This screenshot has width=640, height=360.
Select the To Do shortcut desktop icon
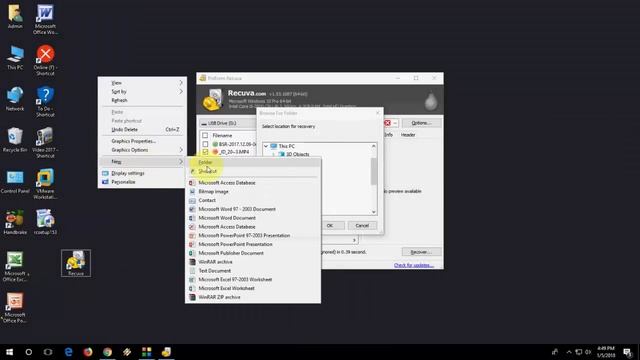click(45, 102)
